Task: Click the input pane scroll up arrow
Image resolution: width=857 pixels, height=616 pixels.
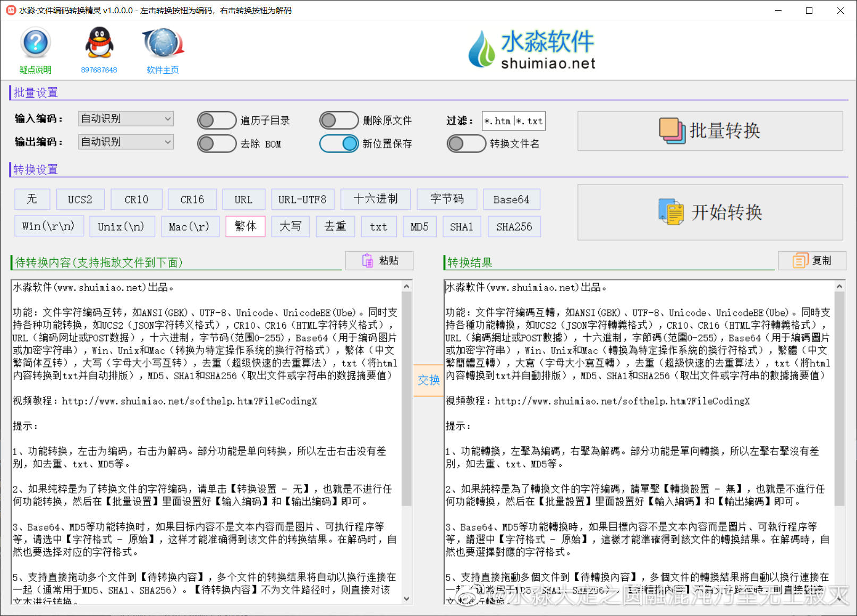Action: 406,286
